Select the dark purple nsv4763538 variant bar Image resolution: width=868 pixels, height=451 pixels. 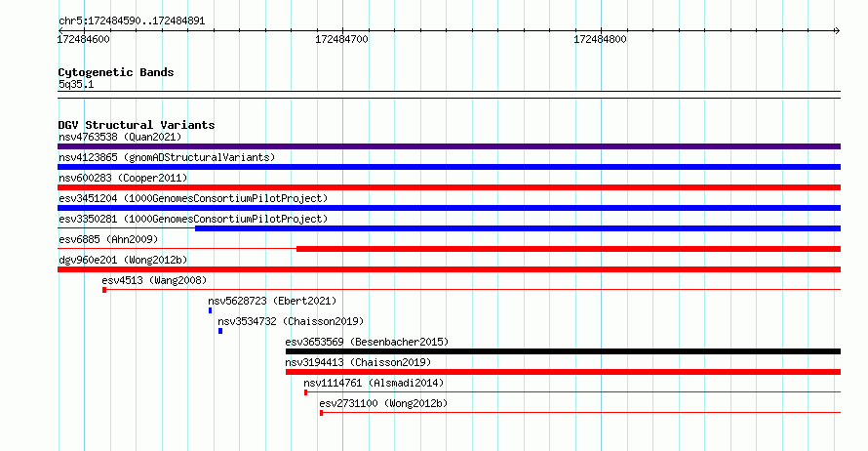pos(449,146)
